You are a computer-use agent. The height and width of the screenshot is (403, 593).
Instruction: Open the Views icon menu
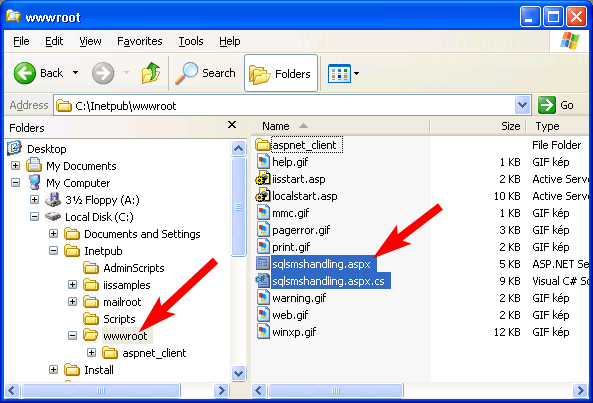(343, 73)
